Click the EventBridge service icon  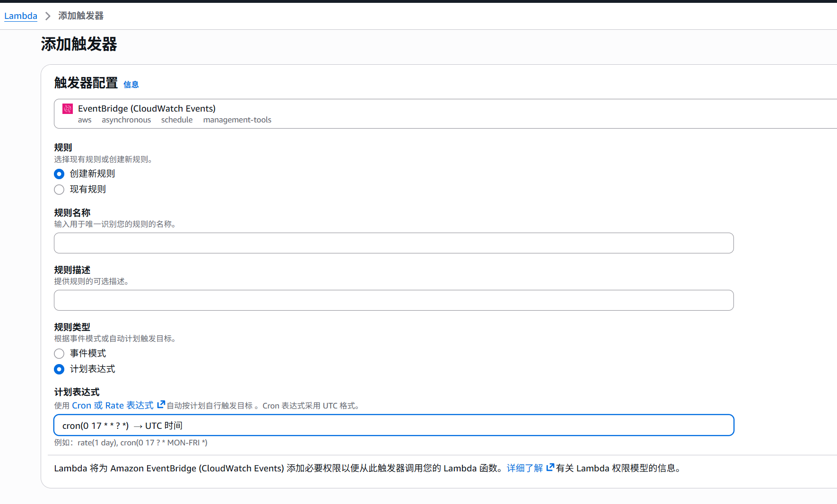tap(68, 109)
